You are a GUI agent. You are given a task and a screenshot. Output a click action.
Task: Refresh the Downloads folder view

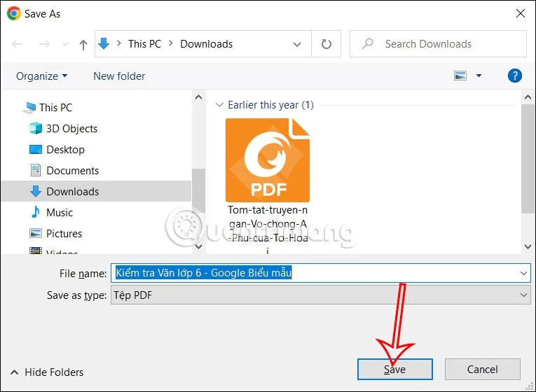click(326, 44)
